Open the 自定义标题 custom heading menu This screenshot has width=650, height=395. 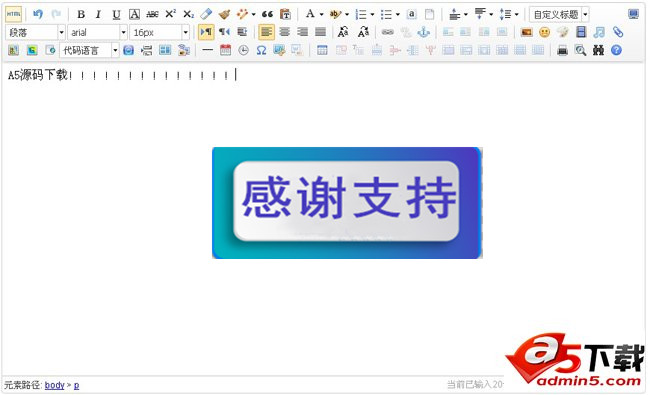point(559,15)
